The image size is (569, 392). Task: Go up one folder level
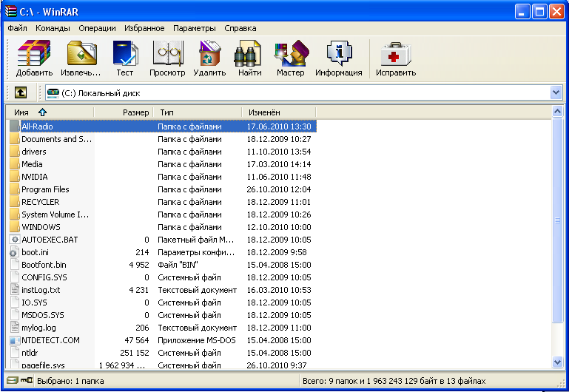tap(21, 92)
